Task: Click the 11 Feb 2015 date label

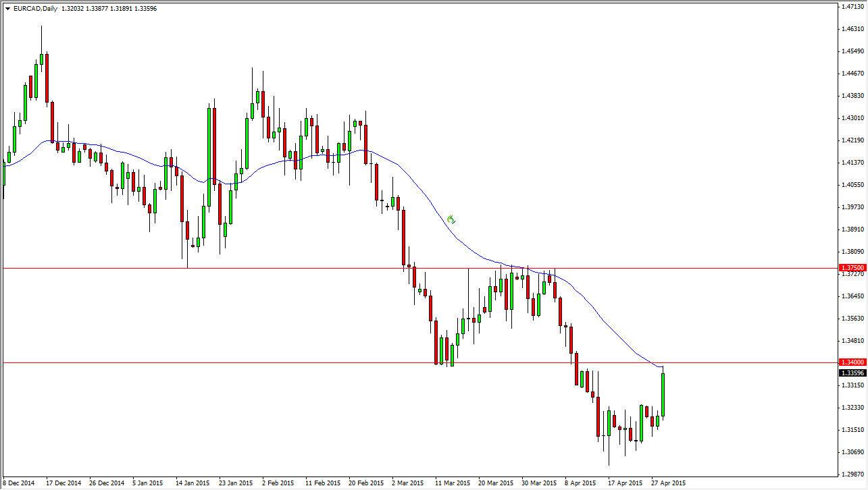Action: click(322, 483)
